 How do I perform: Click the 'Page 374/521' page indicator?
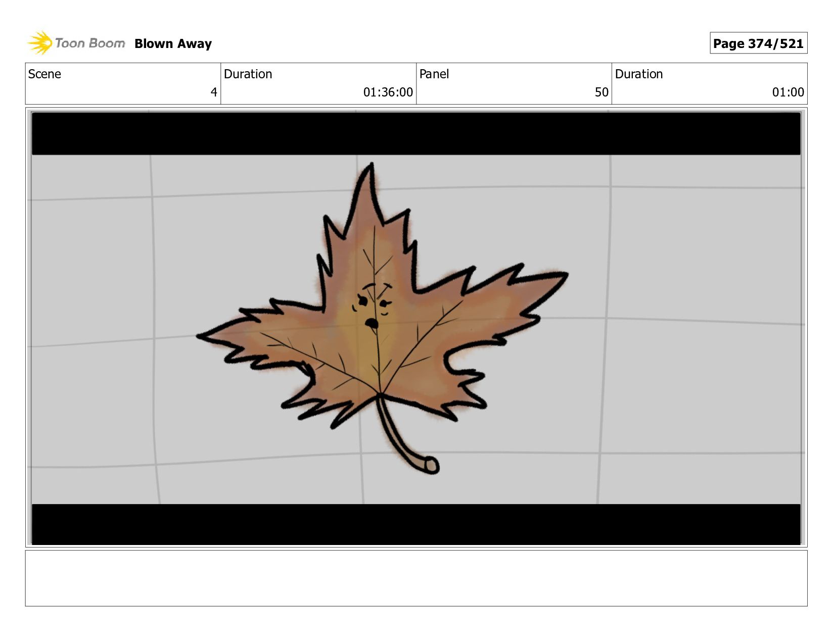[x=758, y=43]
